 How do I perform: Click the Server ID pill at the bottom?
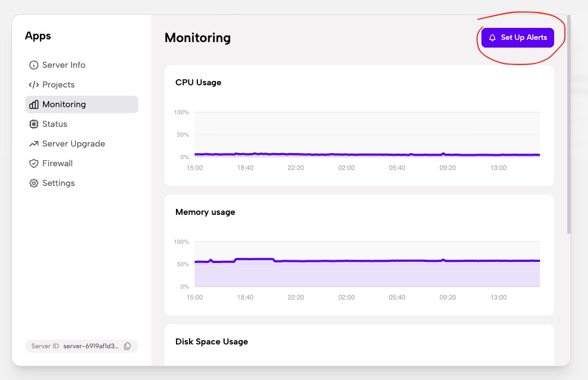[x=77, y=346]
